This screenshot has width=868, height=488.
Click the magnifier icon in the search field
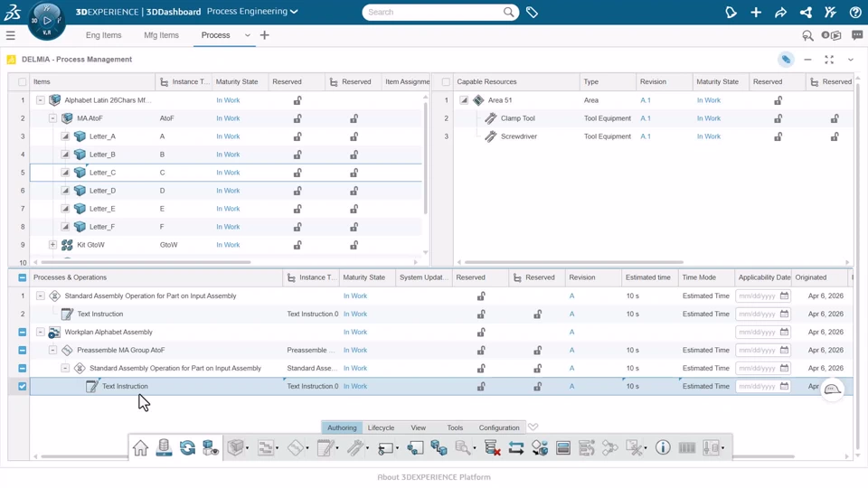tap(508, 12)
